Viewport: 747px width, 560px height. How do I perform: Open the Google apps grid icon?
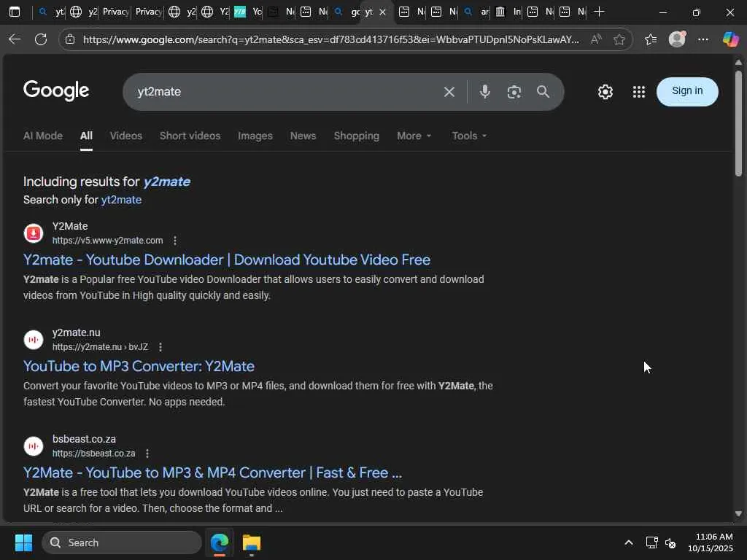pyautogui.click(x=639, y=92)
